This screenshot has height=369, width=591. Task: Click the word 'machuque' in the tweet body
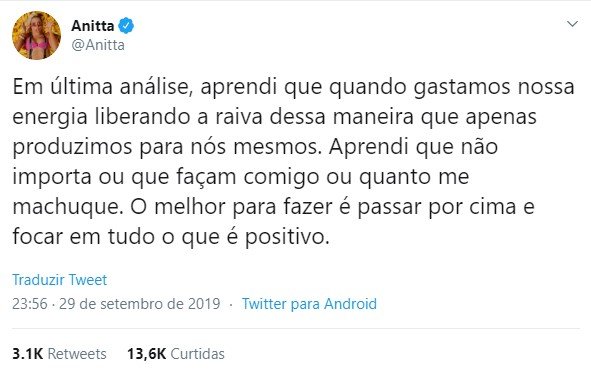point(65,207)
